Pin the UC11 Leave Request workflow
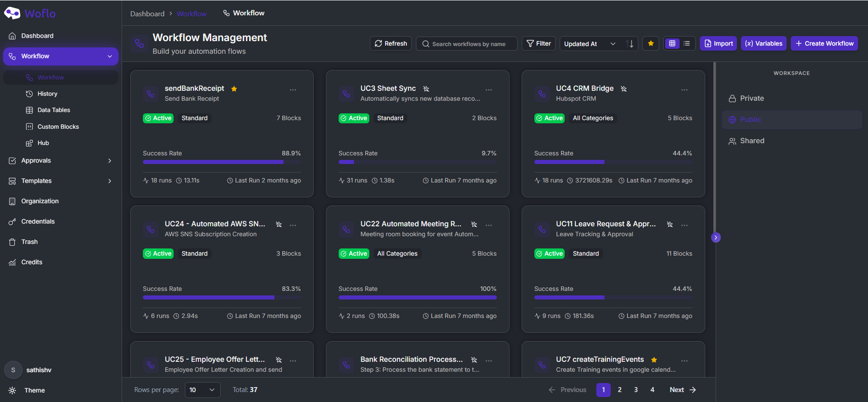The height and width of the screenshot is (402, 868). 670,224
